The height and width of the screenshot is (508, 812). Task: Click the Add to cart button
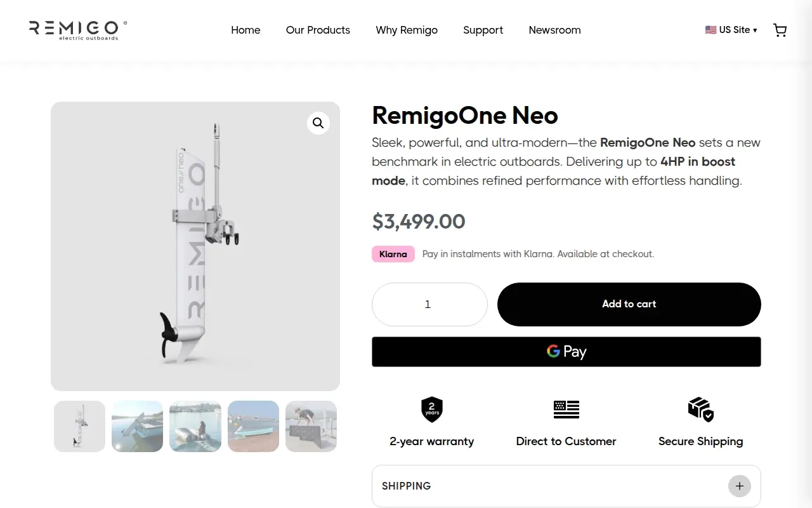pos(629,304)
